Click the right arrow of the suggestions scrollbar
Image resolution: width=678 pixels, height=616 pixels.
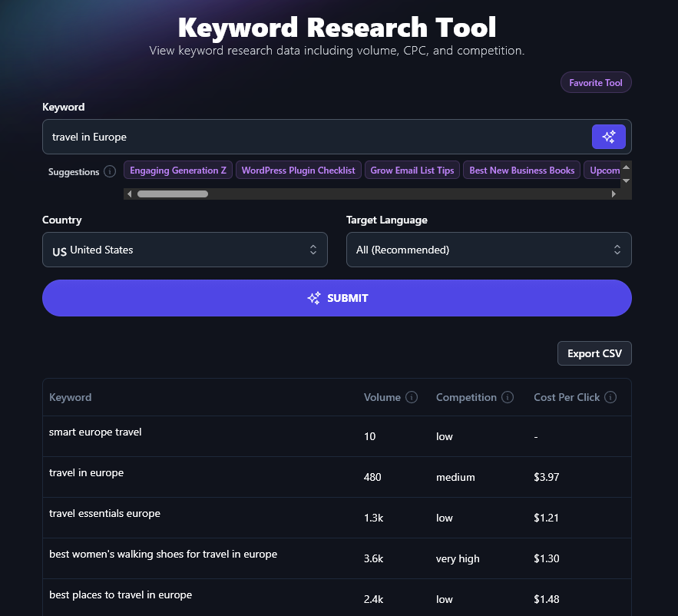pos(613,194)
